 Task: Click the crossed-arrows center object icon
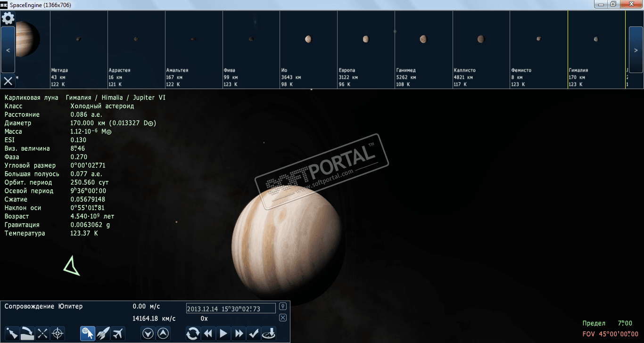(42, 334)
